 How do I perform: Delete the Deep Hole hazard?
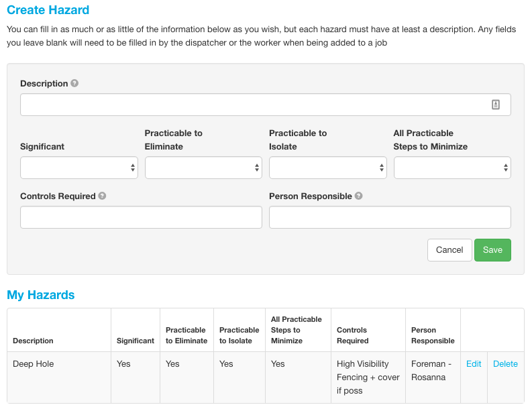[x=505, y=364]
